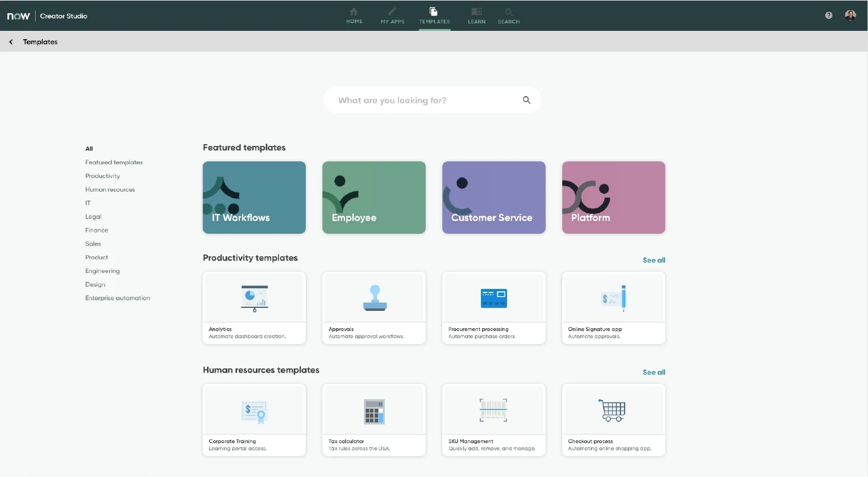
Task: Select the Sales category
Action: (93, 244)
